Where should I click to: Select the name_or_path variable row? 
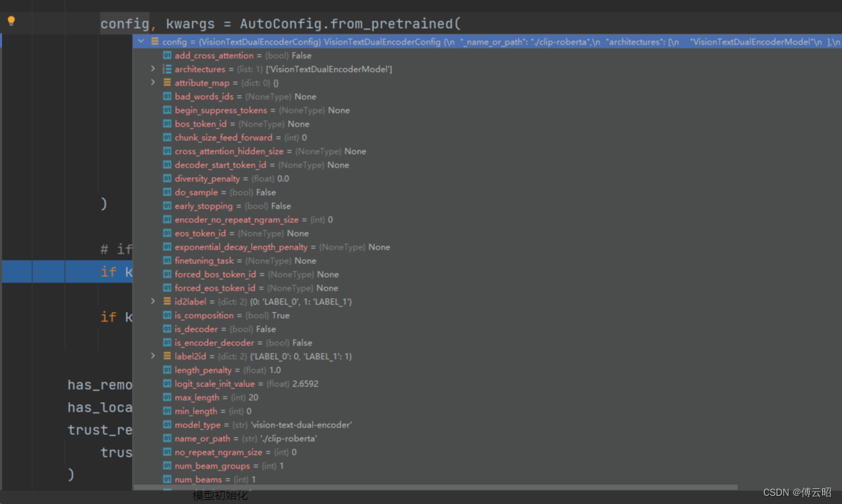pos(239,438)
